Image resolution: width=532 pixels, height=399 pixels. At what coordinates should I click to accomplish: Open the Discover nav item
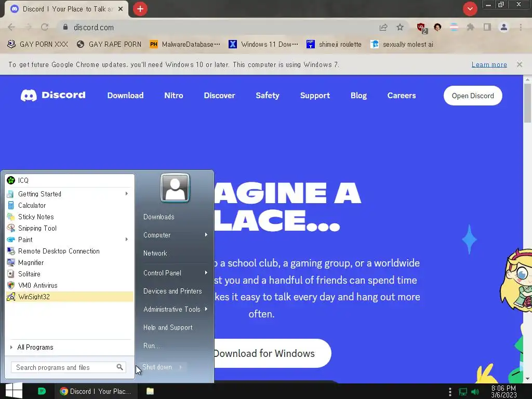click(219, 96)
